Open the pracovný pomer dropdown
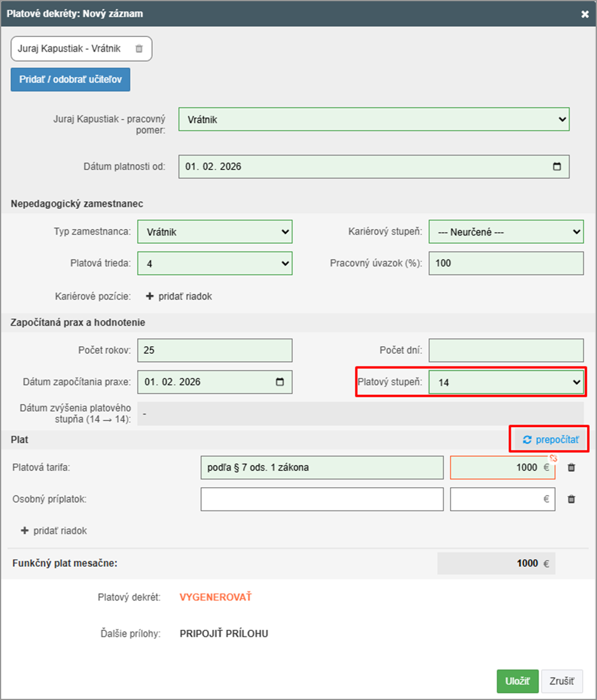Image resolution: width=597 pixels, height=700 pixels. pos(373,120)
